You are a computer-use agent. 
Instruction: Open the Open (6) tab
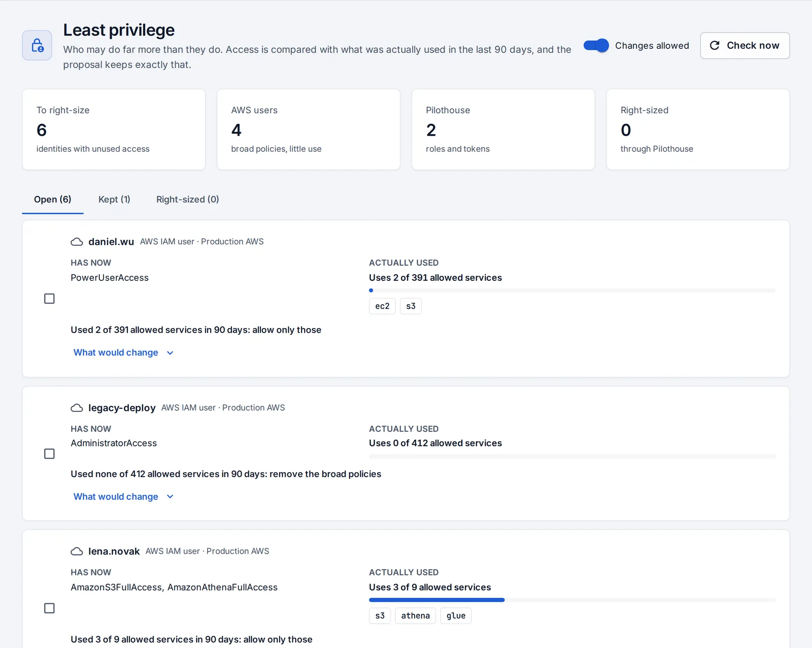pos(53,200)
